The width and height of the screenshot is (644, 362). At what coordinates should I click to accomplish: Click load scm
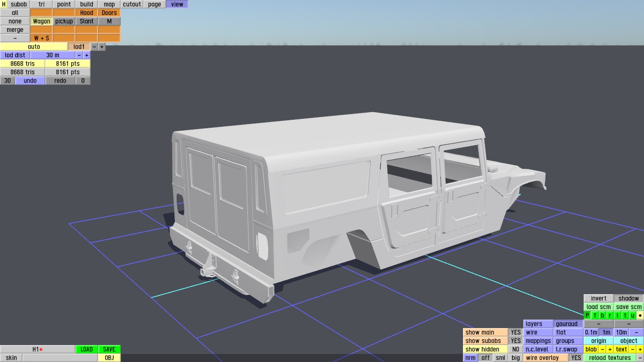pos(599,307)
